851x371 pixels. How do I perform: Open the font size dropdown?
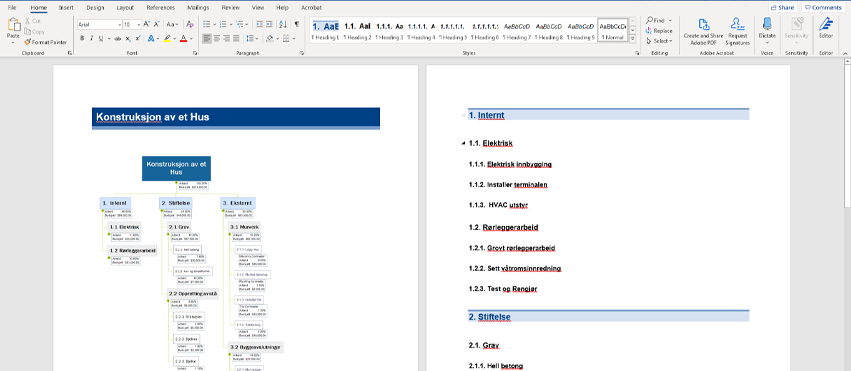point(139,24)
